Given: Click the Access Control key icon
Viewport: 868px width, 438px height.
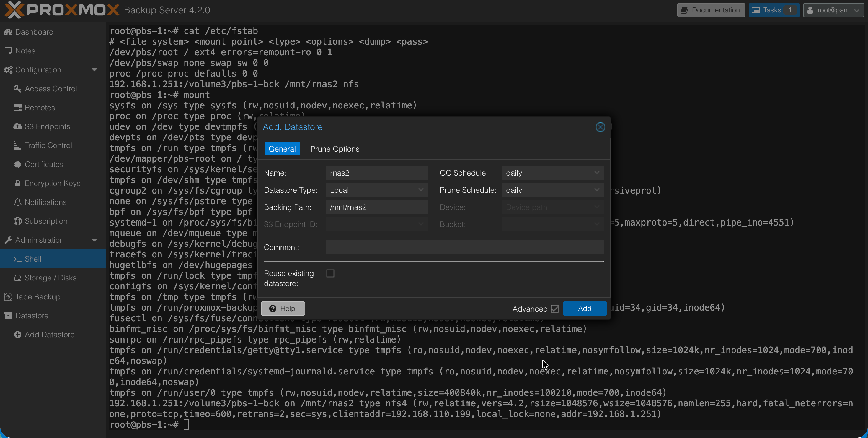Looking at the screenshot, I should click(x=17, y=89).
